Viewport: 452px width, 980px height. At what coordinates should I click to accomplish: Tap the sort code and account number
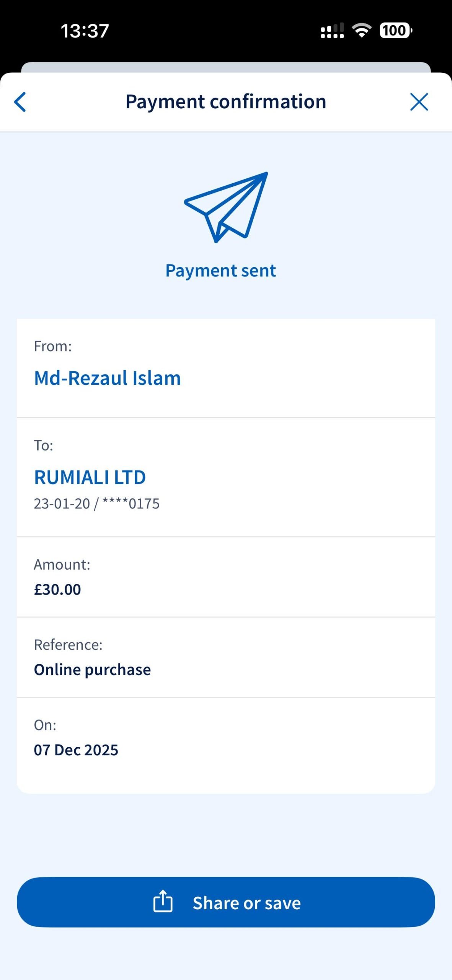[x=96, y=504]
